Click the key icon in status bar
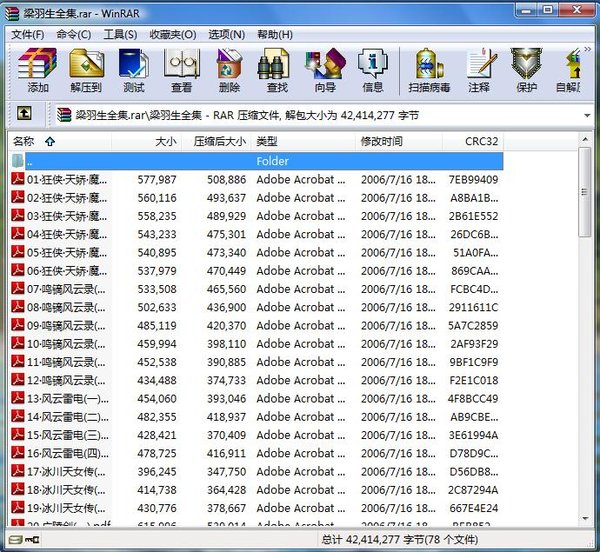The image size is (600, 552). pos(32,540)
